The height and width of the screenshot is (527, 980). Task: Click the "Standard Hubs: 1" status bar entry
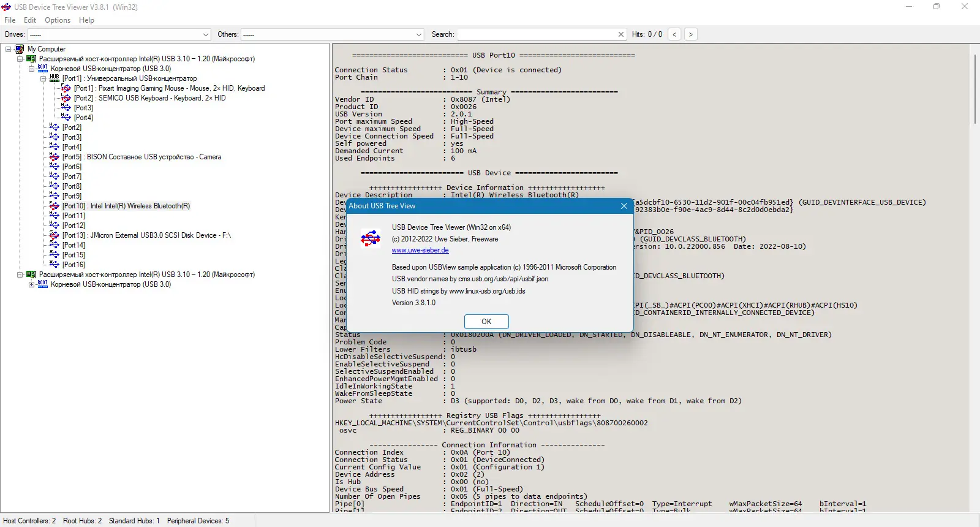point(134,521)
